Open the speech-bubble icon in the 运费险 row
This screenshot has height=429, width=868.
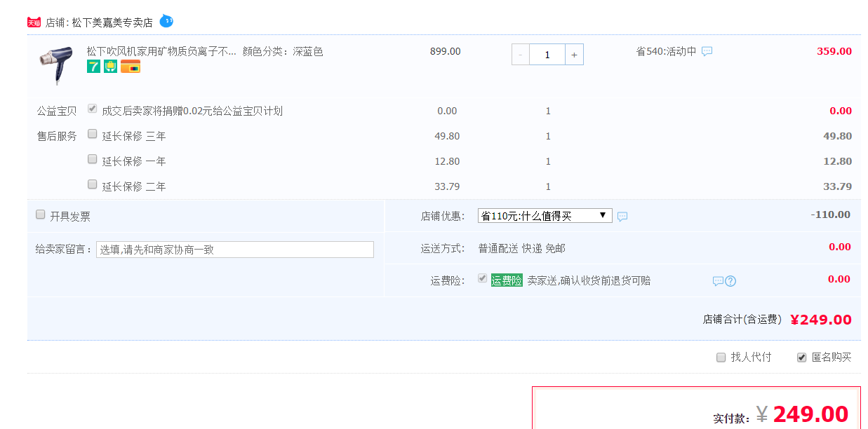coord(718,281)
